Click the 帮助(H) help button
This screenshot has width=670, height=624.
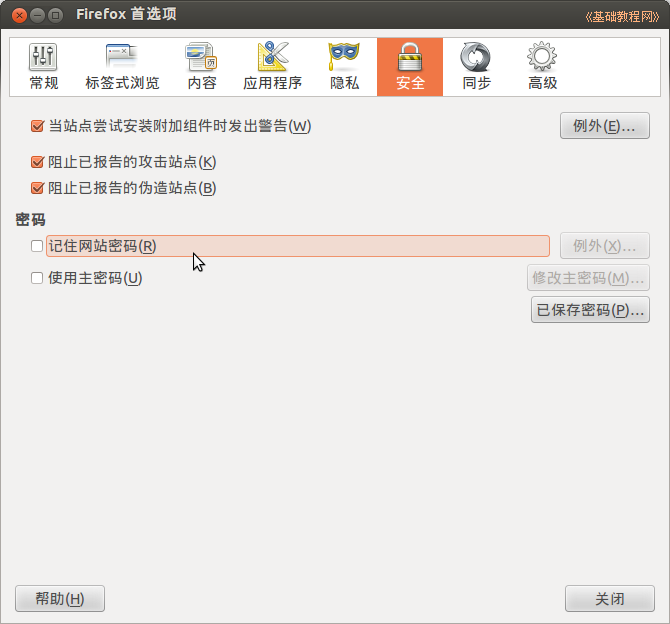point(60,598)
